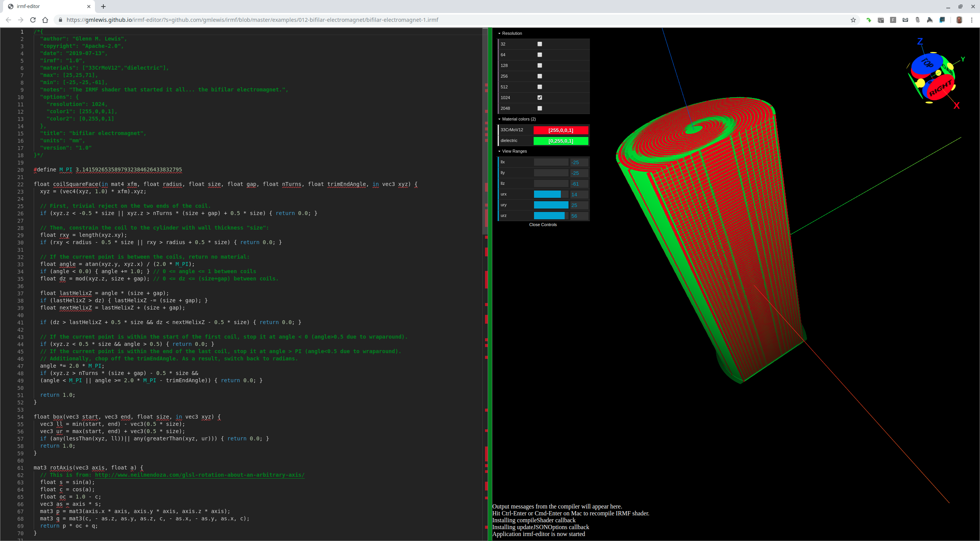Viewport: 980px width, 541px height.
Task: Toggle the resolution 1024 checkbox
Action: [540, 98]
